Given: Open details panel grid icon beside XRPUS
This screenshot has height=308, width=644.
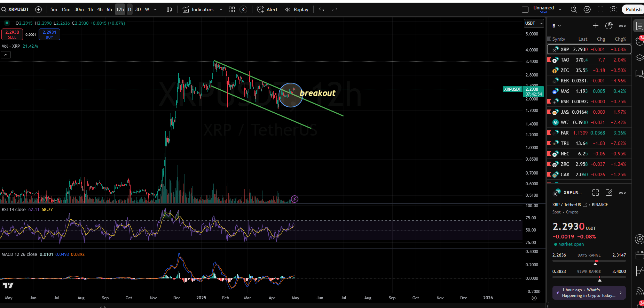Looking at the screenshot, I should 596,193.
